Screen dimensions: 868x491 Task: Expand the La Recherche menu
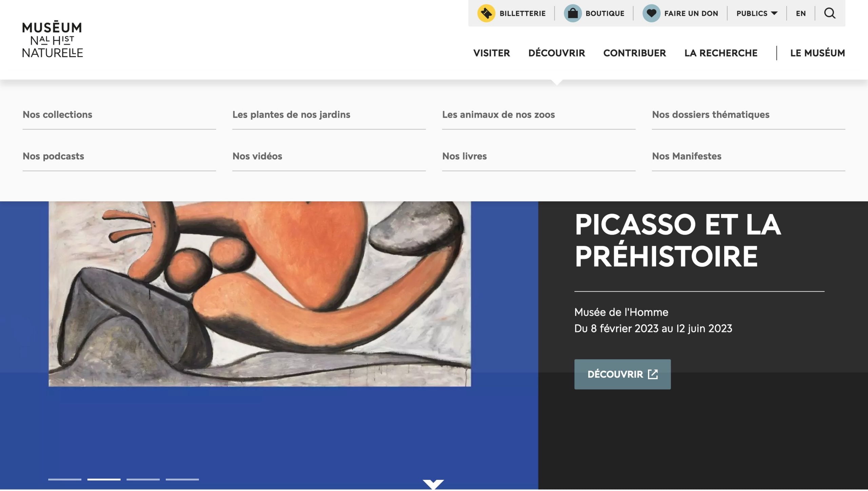click(721, 53)
